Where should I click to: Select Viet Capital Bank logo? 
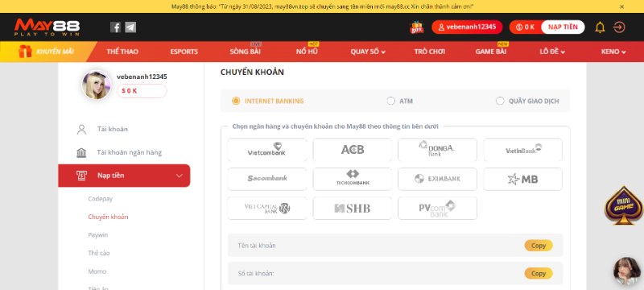click(x=267, y=209)
